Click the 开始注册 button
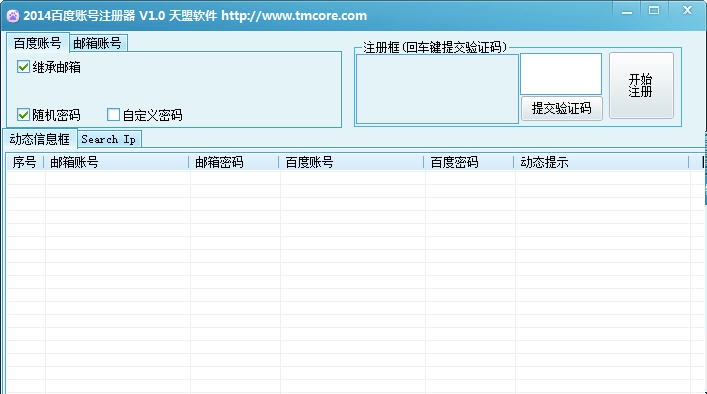Image resolution: width=707 pixels, height=394 pixels. pyautogui.click(x=641, y=86)
